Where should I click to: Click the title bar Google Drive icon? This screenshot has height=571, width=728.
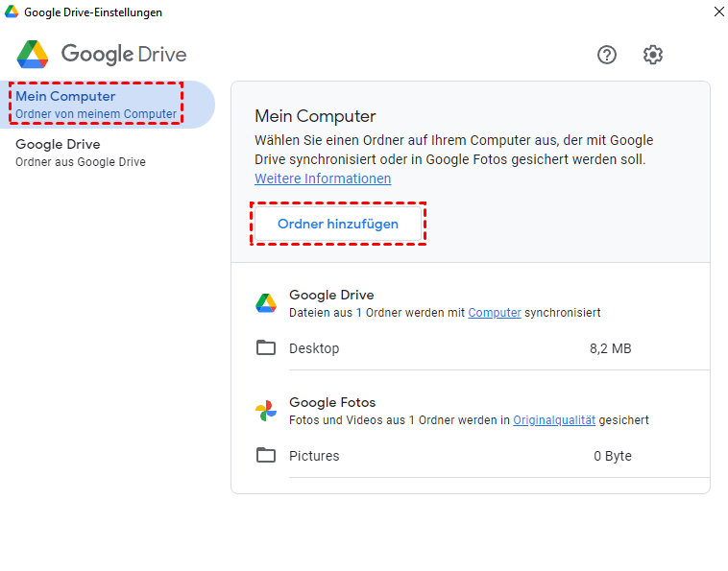coord(12,12)
